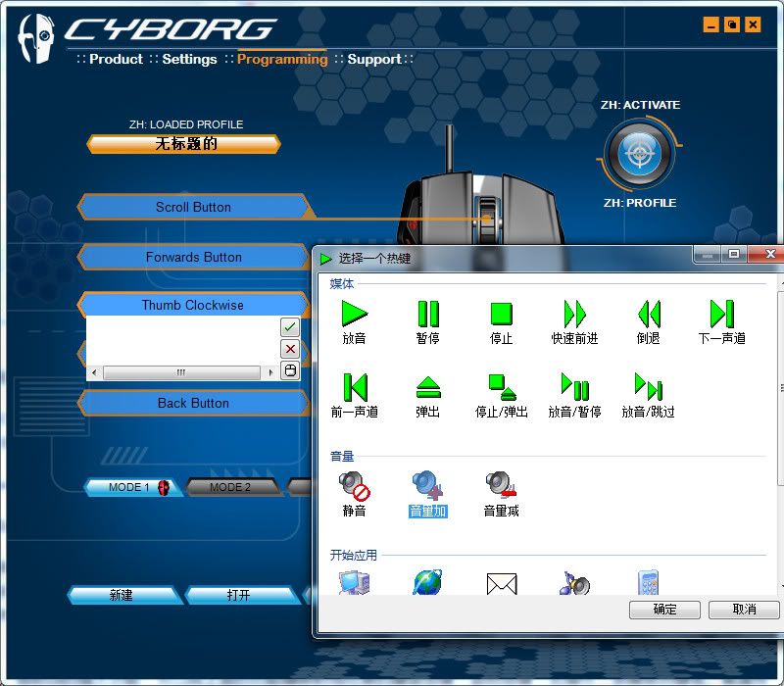Choose the Volume Down (音量减) icon
Image resolution: width=784 pixels, height=686 pixels.
pos(501,485)
